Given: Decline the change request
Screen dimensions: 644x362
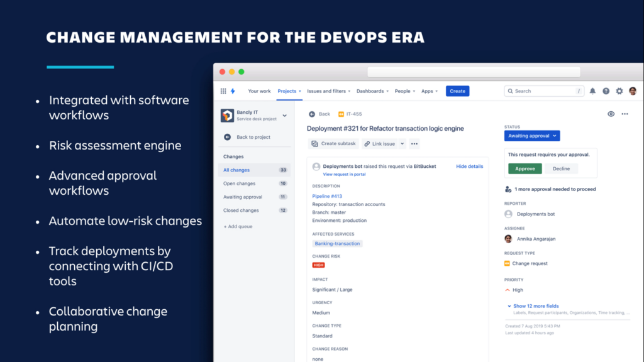Looking at the screenshot, I should pyautogui.click(x=561, y=168).
